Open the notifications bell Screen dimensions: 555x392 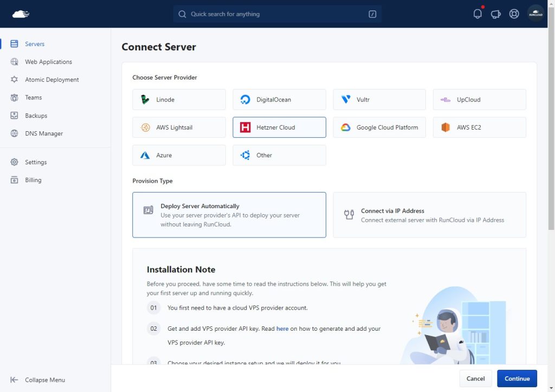coord(477,14)
